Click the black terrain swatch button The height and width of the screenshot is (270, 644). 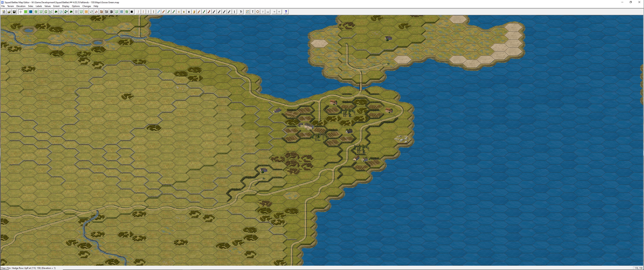(132, 12)
